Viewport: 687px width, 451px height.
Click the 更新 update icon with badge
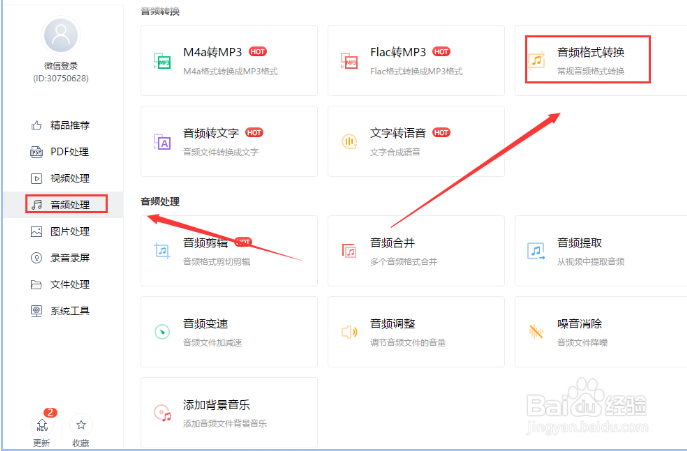pos(42,425)
